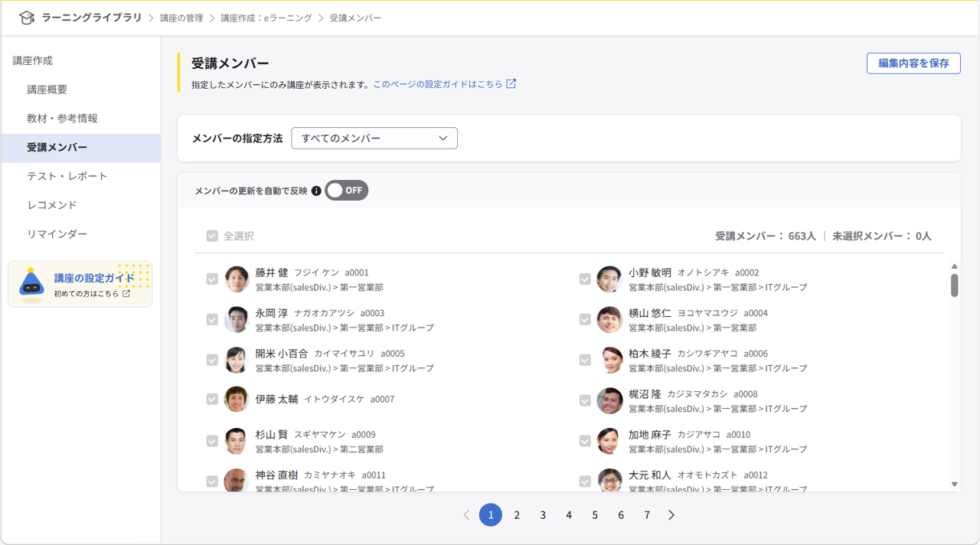Toggle checkbox for 横山 悠仁
The image size is (980, 545).
pos(585,320)
